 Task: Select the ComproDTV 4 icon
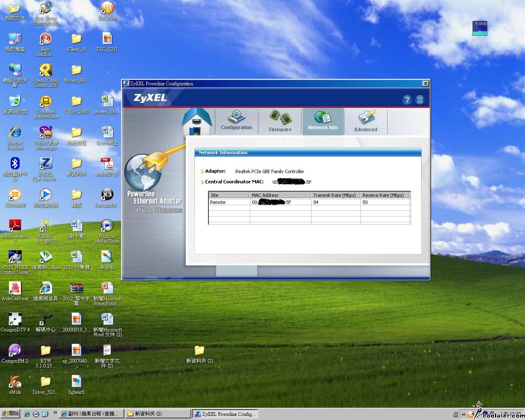click(x=15, y=323)
